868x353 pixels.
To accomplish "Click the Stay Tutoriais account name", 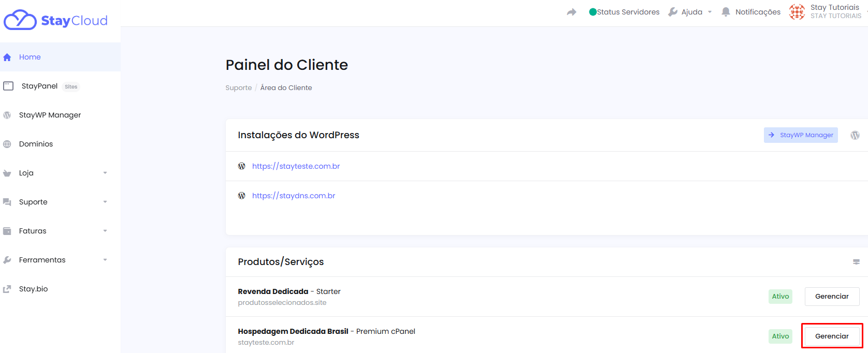I will (x=835, y=7).
